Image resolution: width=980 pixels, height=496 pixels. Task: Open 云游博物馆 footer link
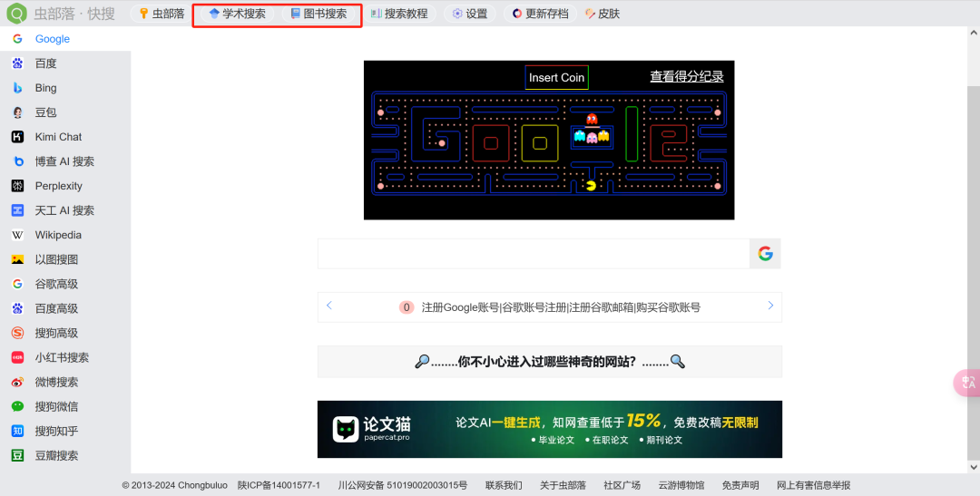click(681, 485)
